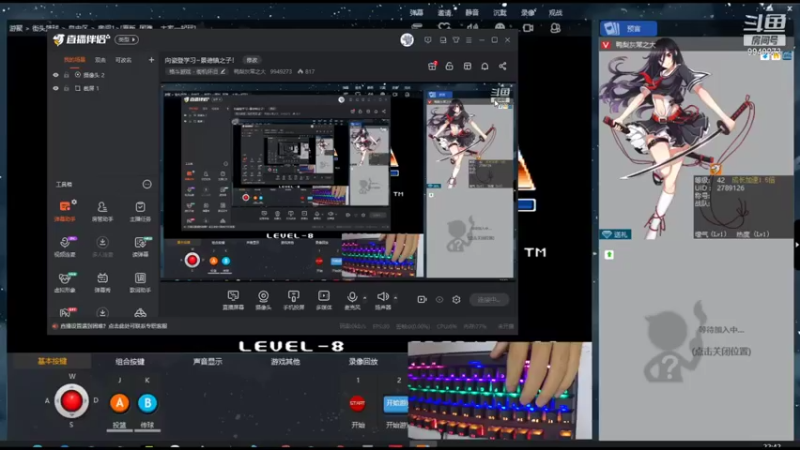Switch to the 游戏其他 tab
Screen dimensions: 800x450
285,361
